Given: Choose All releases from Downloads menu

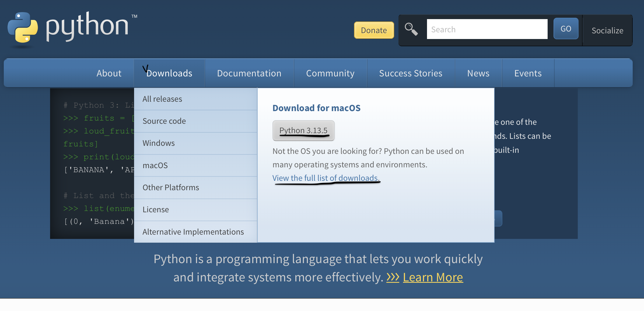Looking at the screenshot, I should 162,99.
